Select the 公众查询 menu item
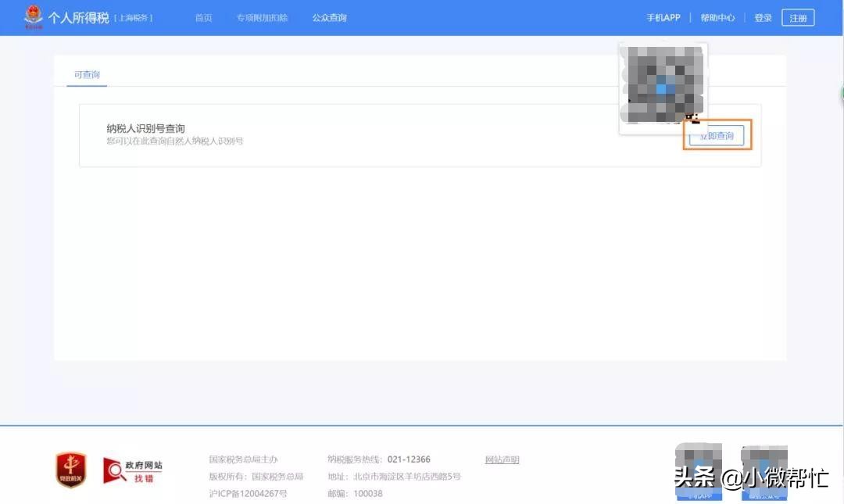This screenshot has height=504, width=844. coord(329,18)
